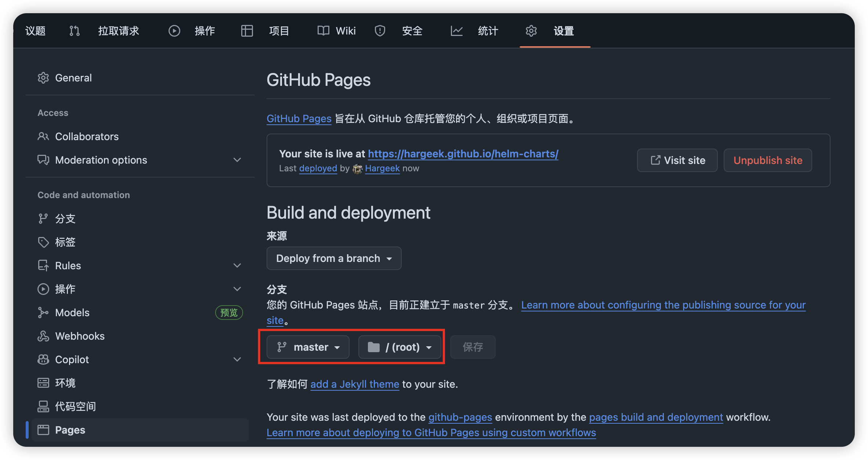Click Hargeek's avatar image

pos(357,169)
